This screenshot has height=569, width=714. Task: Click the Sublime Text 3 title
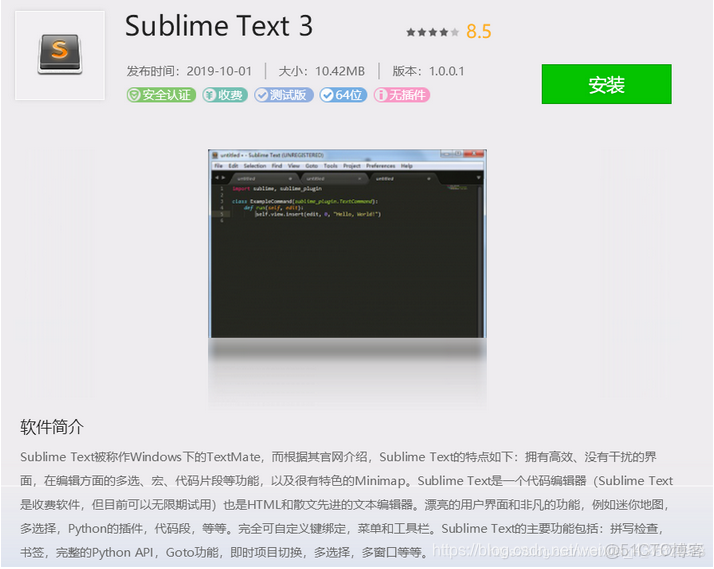click(219, 25)
